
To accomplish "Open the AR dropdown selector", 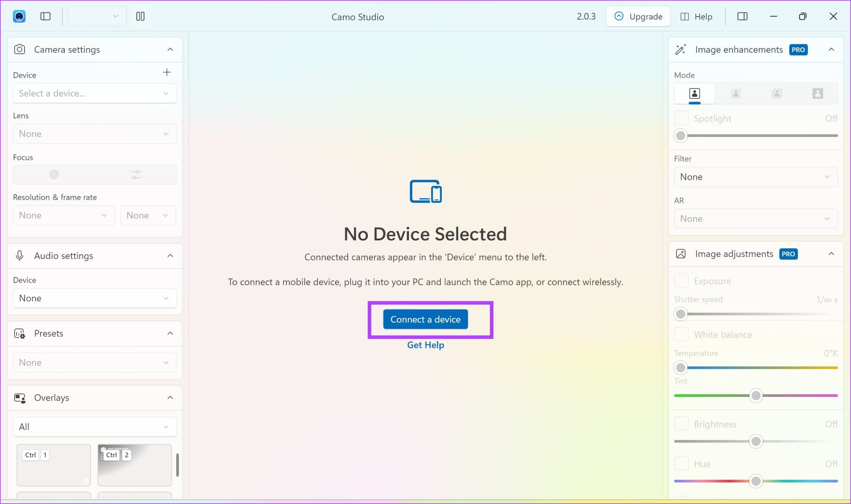I will (755, 218).
